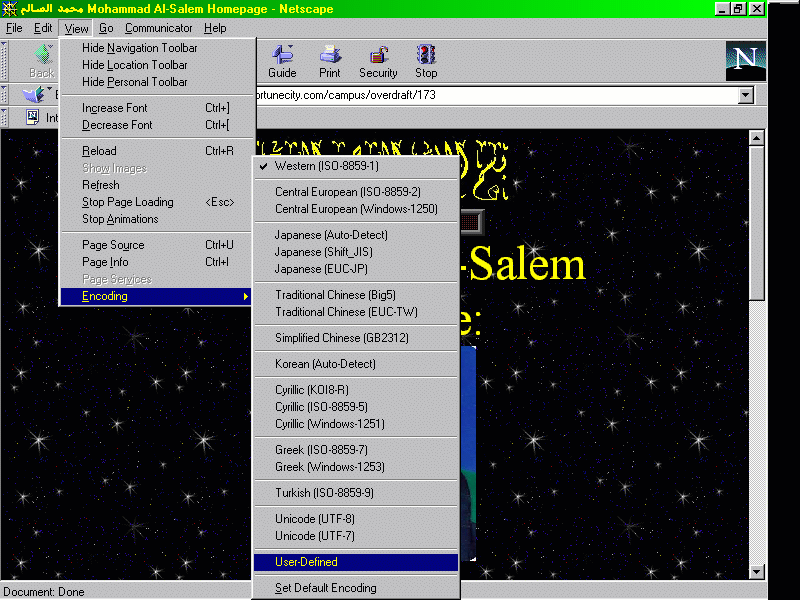
Task: Click the Guide toolbar icon
Action: point(282,59)
